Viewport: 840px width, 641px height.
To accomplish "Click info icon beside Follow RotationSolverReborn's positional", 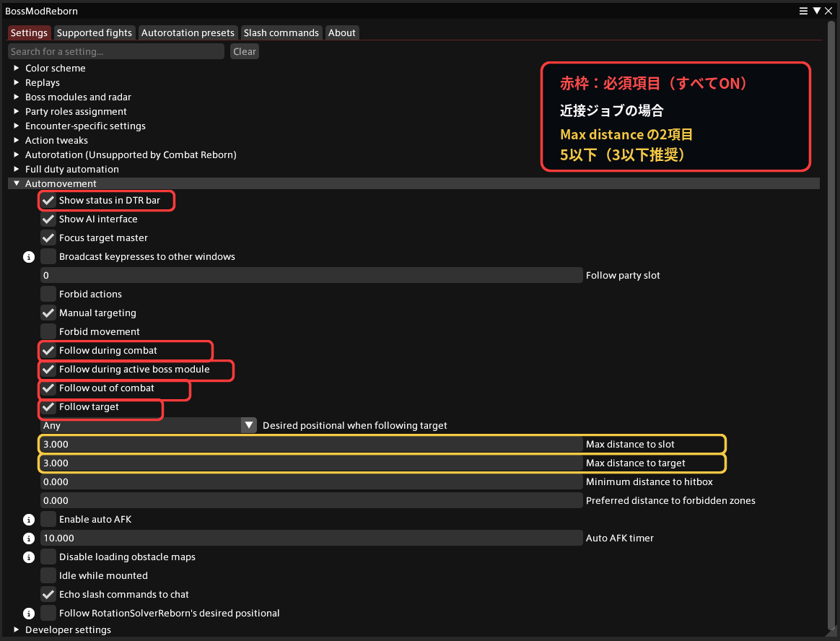I will (x=29, y=614).
